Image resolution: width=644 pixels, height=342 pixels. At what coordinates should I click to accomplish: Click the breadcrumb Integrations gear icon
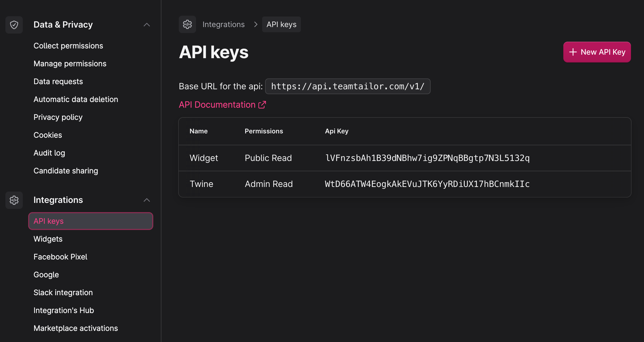(187, 24)
